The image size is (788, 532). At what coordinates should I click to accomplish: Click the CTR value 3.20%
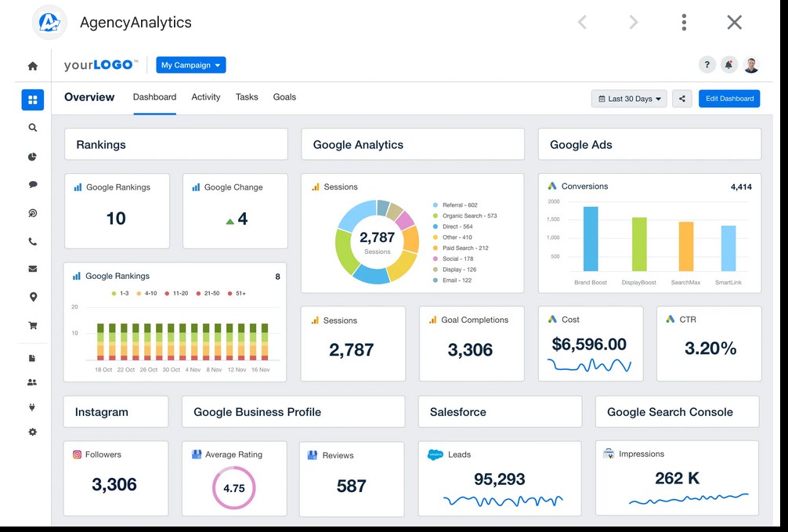click(710, 348)
